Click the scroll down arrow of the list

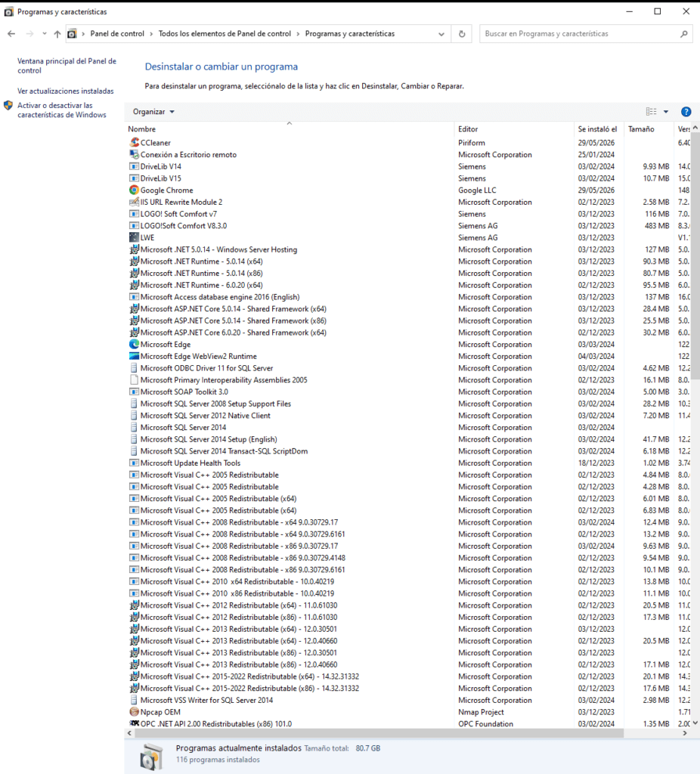(695, 723)
